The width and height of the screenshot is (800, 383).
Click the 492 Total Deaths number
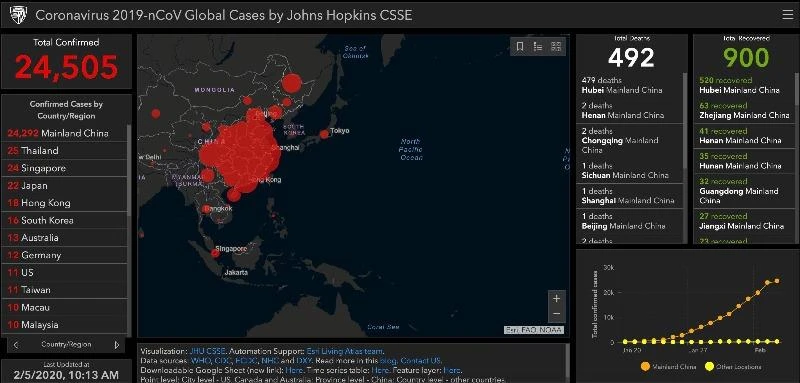[x=631, y=58]
